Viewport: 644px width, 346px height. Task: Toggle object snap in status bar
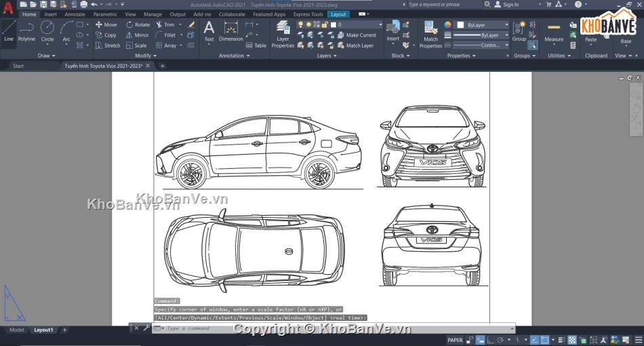pyautogui.click(x=544, y=341)
